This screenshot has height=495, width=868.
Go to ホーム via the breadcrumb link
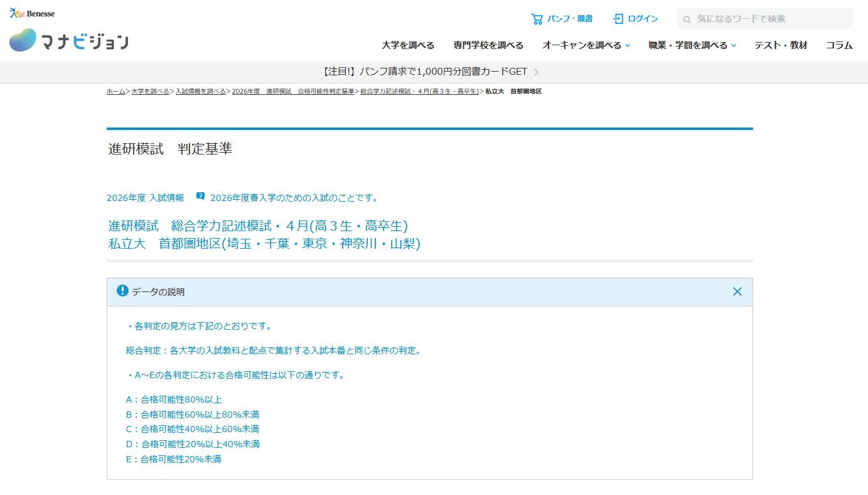point(115,91)
